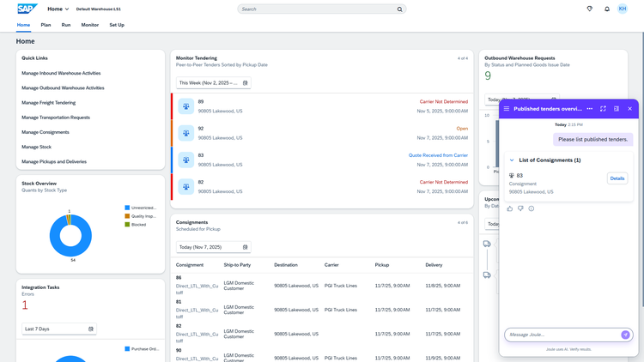Open Joule hamburger menu icon
This screenshot has height=362, width=644.
507,109
